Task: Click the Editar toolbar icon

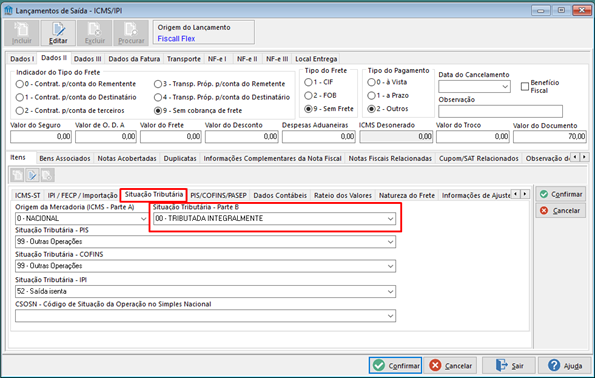Action: (58, 33)
